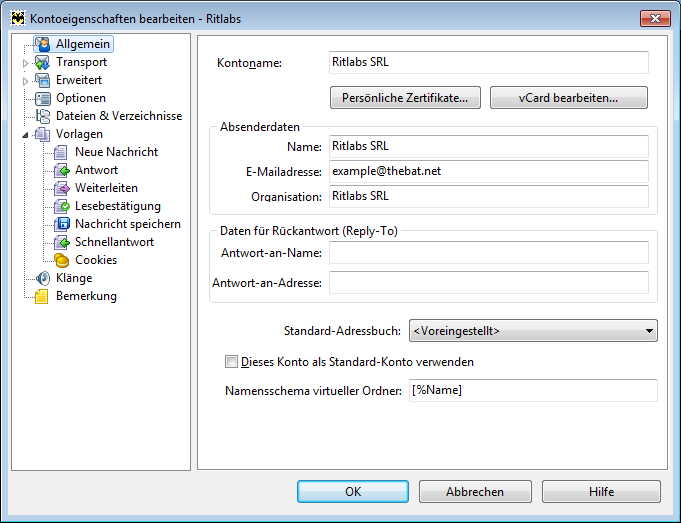Click the Nachricht speichern disk icon

click(x=61, y=224)
